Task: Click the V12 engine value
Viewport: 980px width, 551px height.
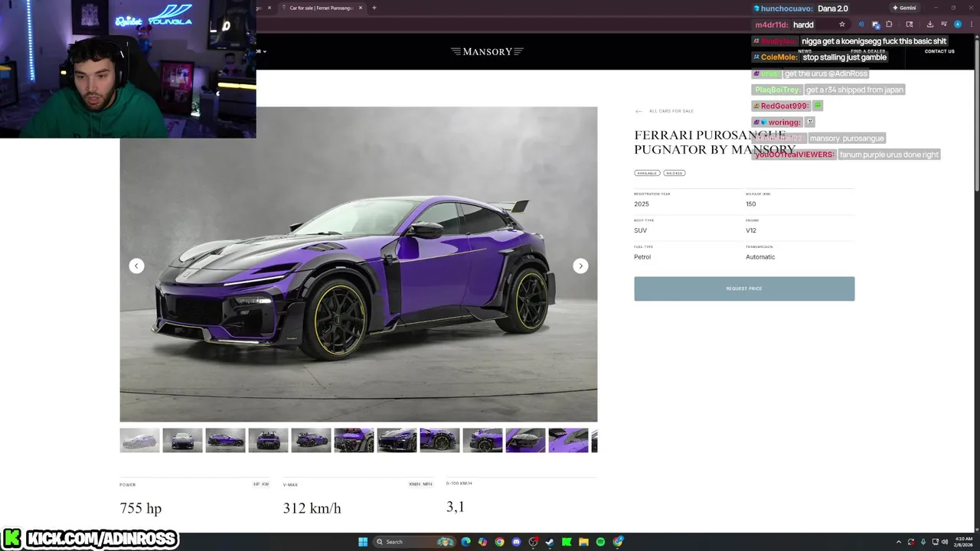Action: coord(751,230)
